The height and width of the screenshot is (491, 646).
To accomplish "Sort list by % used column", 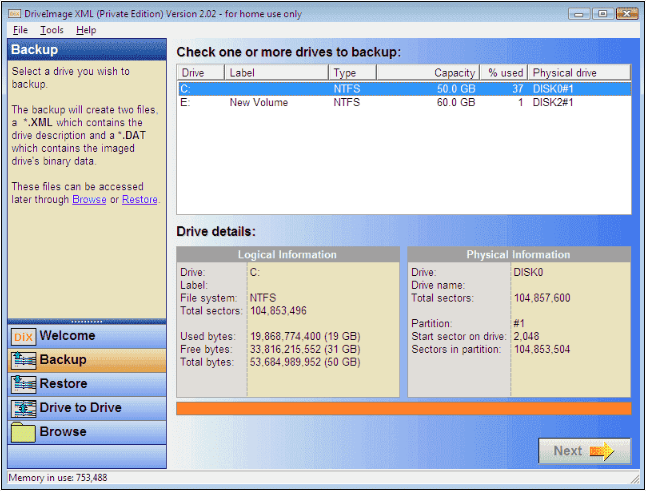I will click(x=505, y=73).
